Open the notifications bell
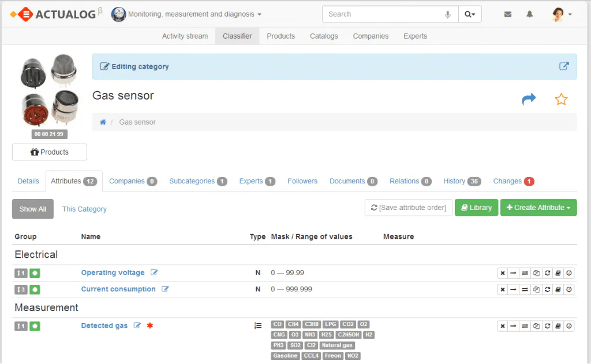This screenshot has height=364, width=591. (x=530, y=14)
